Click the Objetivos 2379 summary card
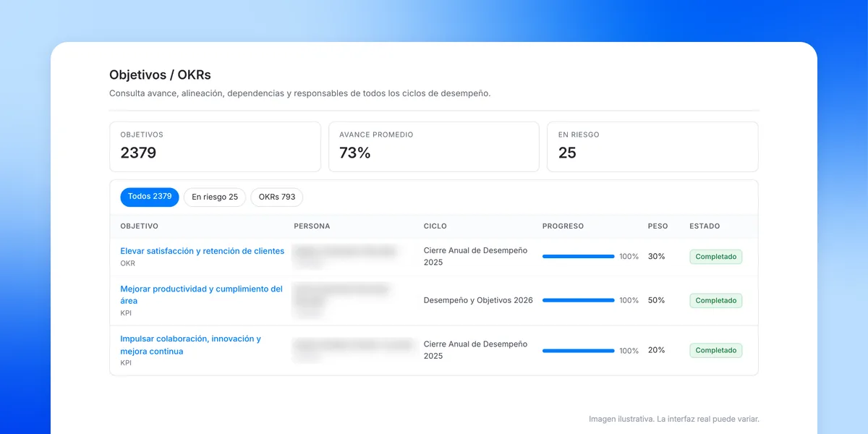868x434 pixels. tap(215, 147)
